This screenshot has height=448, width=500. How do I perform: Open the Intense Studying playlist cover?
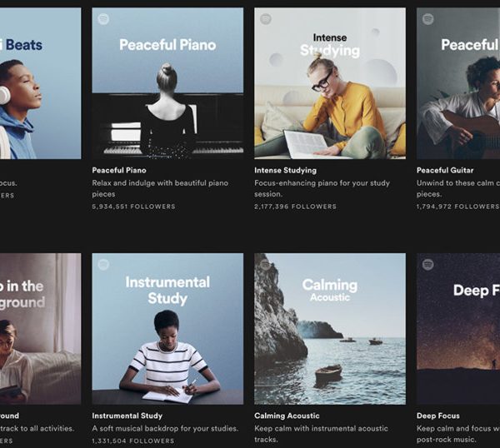click(330, 83)
